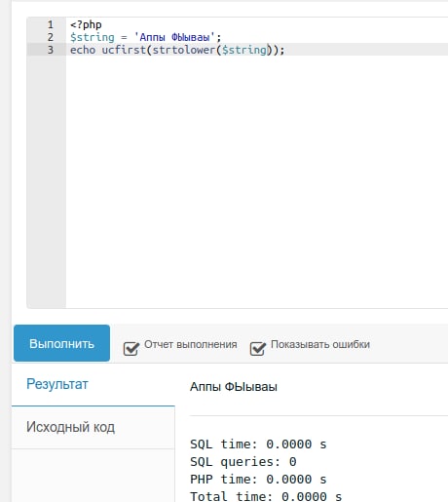This screenshot has height=502, width=448.
Task: Click the $string variable on line 2
Action: [93, 37]
